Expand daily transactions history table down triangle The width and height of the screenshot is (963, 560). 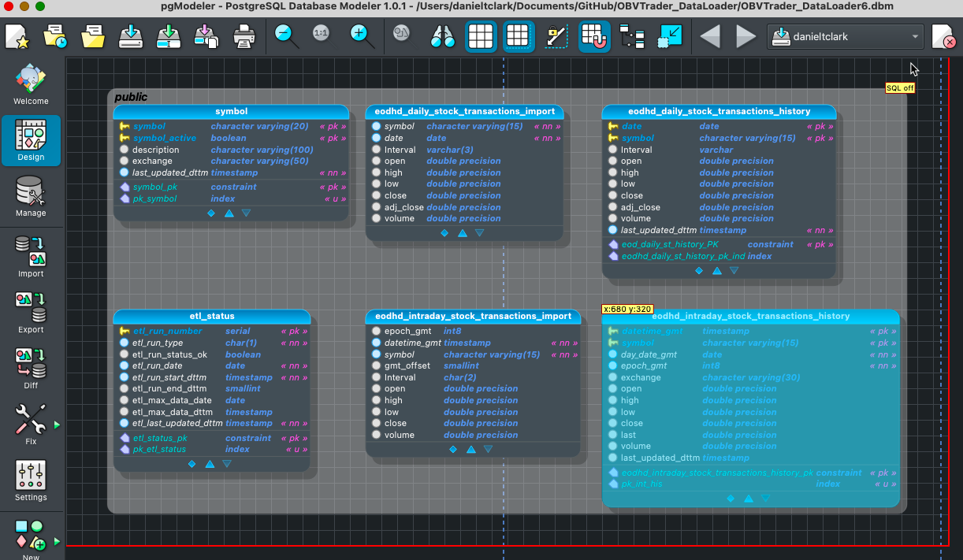coord(734,270)
